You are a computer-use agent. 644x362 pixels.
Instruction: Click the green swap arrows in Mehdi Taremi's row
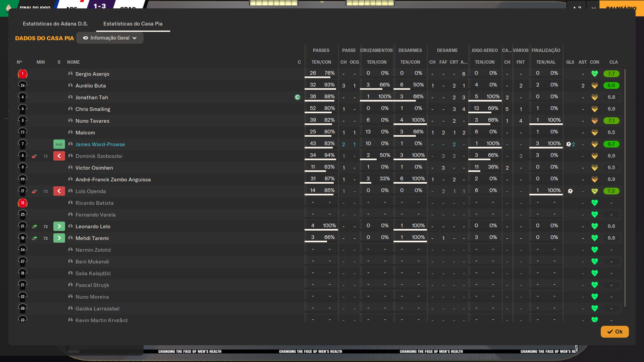pyautogui.click(x=34, y=238)
